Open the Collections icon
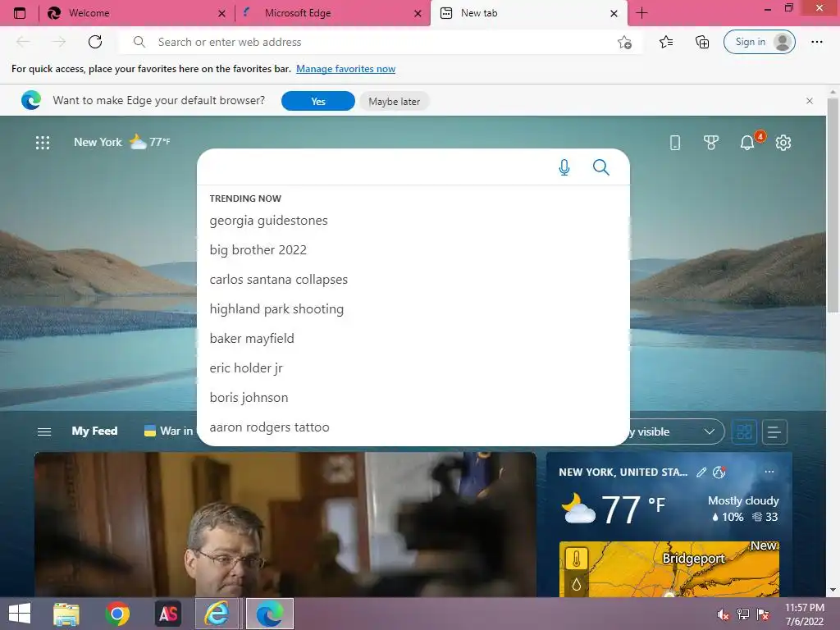 (x=702, y=42)
